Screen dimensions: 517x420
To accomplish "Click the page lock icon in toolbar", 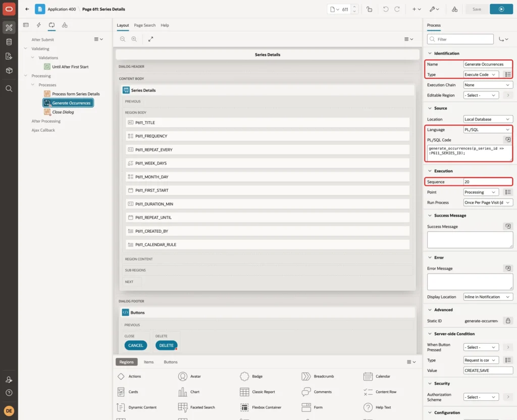I will click(x=369, y=9).
